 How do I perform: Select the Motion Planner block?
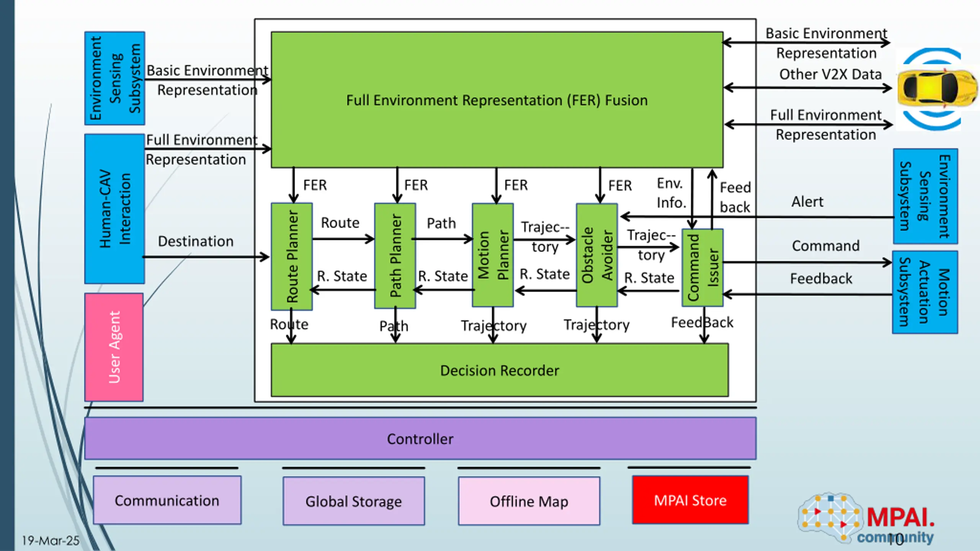(x=493, y=255)
